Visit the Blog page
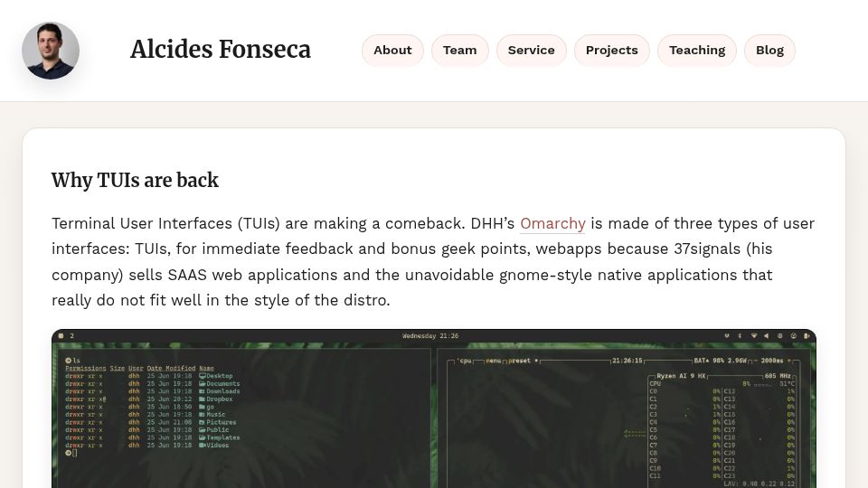The image size is (868, 488). (769, 51)
